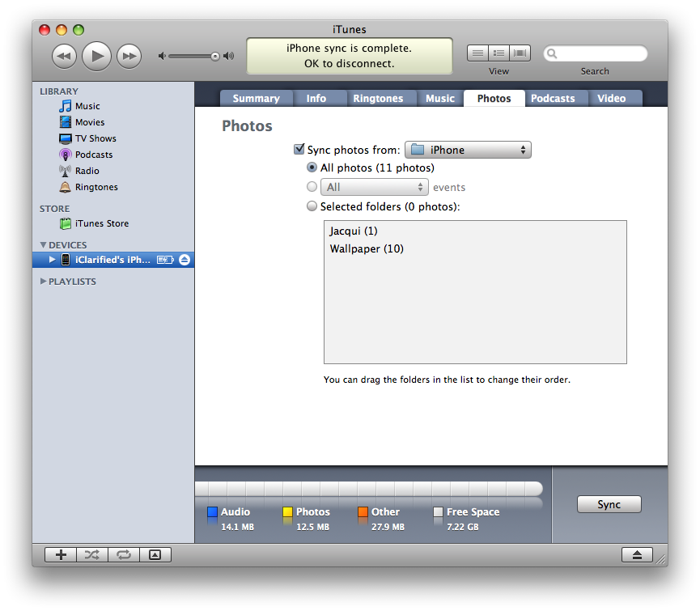
Task: Select Ringtones in the Library sidebar
Action: coord(113,187)
